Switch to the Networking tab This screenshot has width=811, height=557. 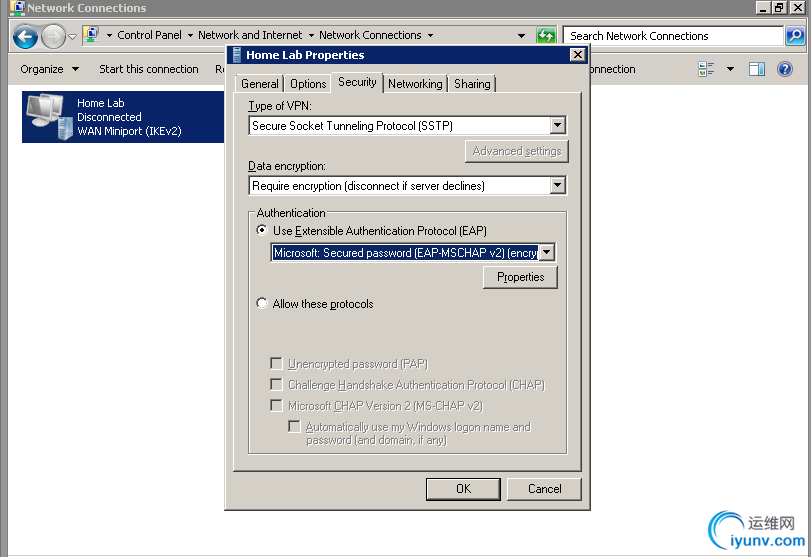[x=415, y=84]
